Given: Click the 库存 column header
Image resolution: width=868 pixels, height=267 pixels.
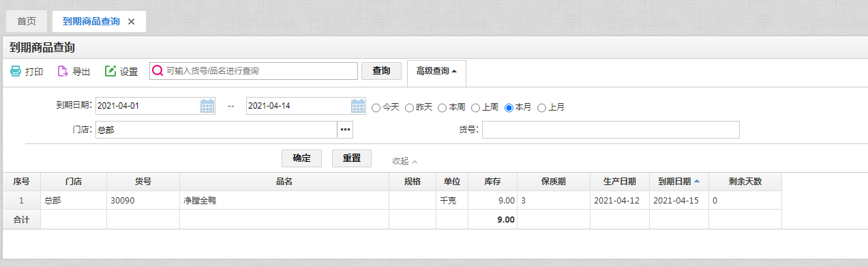Looking at the screenshot, I should point(493,182).
